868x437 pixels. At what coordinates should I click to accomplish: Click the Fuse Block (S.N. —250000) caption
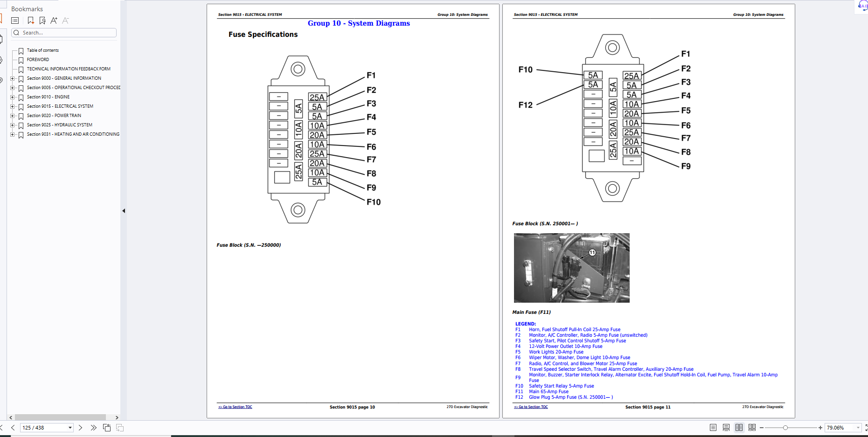[249, 245]
